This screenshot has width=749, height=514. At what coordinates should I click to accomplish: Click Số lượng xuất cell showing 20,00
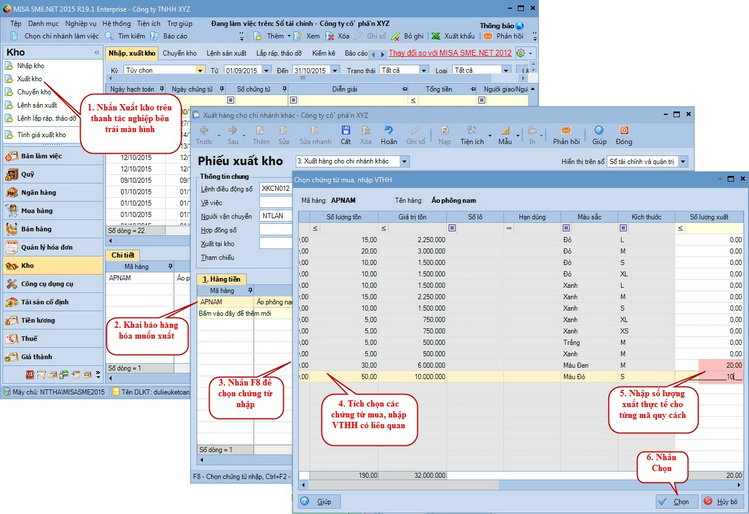pos(709,365)
